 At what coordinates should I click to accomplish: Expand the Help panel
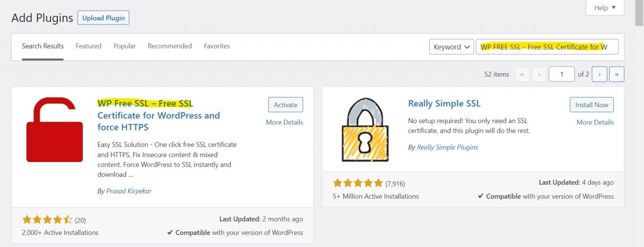(x=605, y=8)
